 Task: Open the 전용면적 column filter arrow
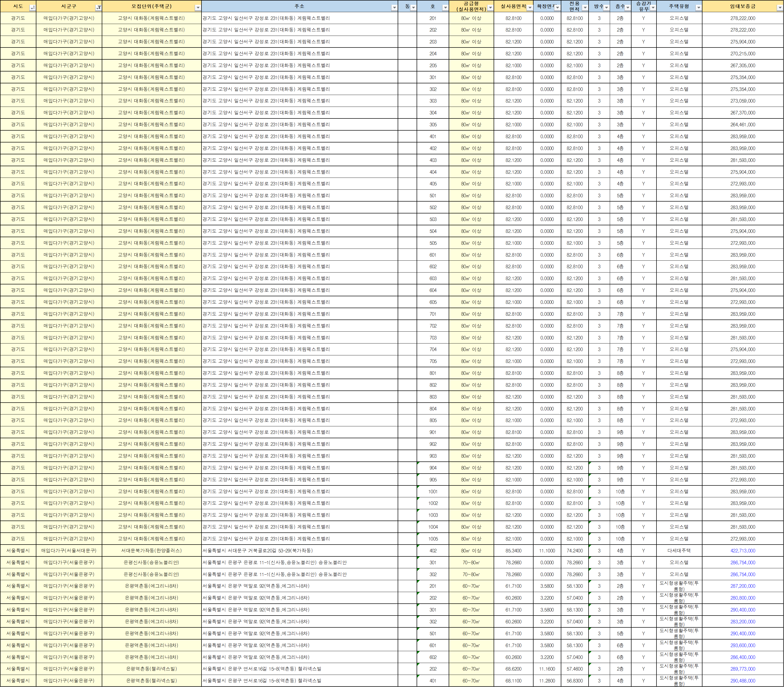coord(585,8)
